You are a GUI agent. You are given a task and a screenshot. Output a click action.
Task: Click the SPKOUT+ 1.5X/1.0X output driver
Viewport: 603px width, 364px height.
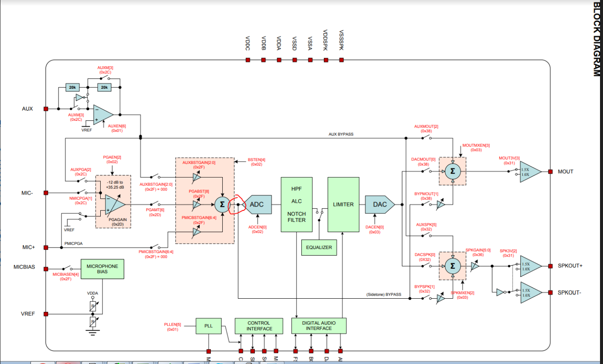pyautogui.click(x=530, y=266)
